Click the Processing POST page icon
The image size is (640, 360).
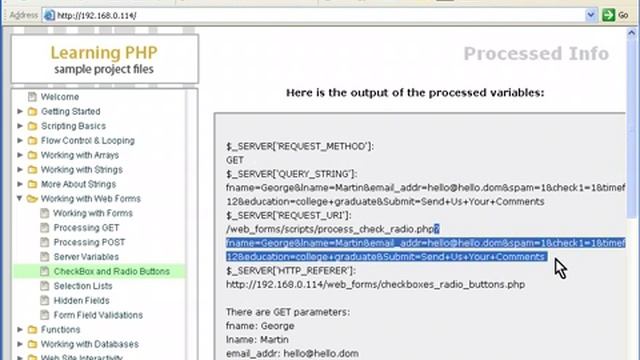[44, 242]
